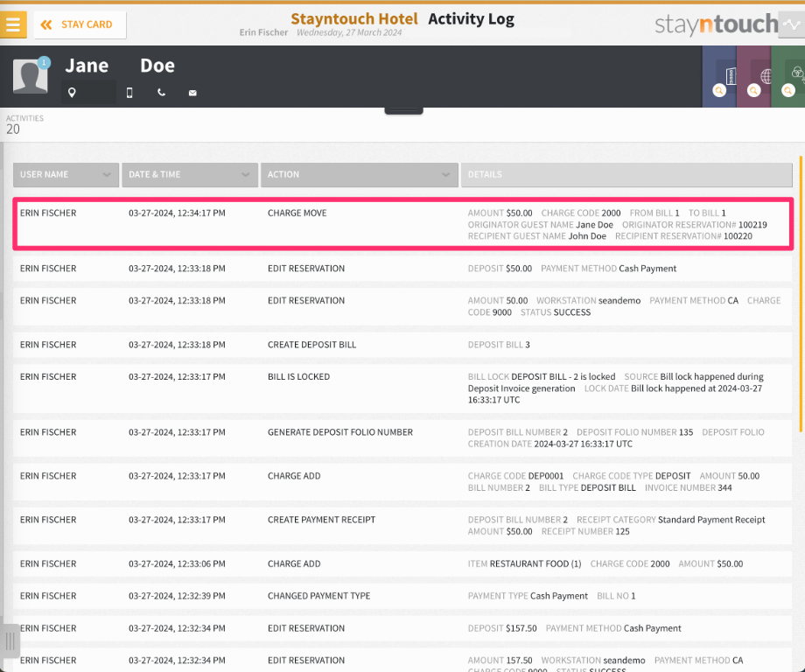Click Deposit Folio Number 135 detail

pyautogui.click(x=635, y=432)
